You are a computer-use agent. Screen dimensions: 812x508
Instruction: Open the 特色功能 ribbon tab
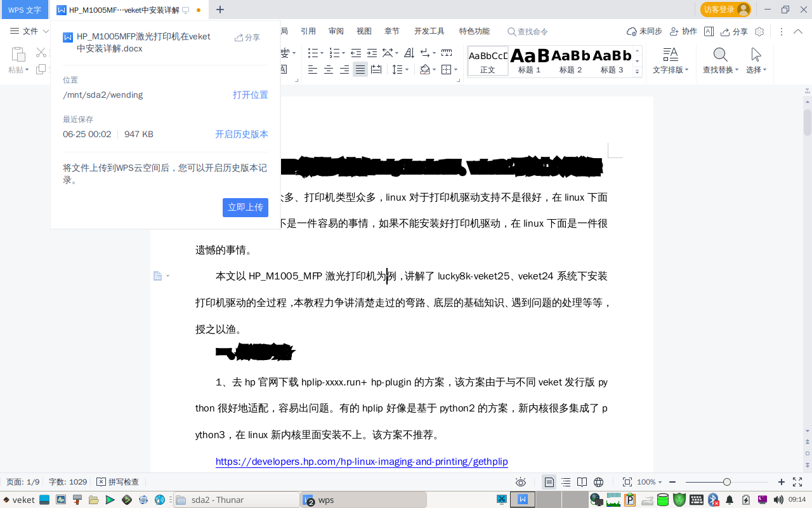click(475, 31)
